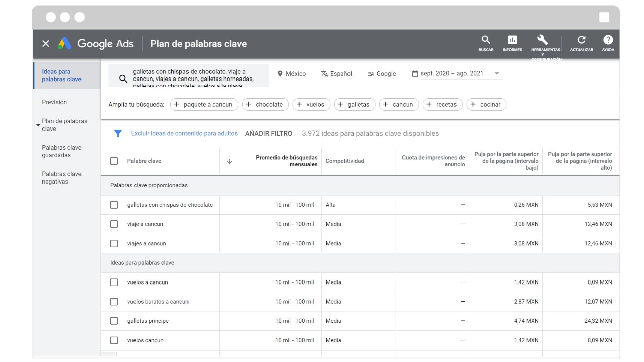
Task: Open 'Palabras clave negativas' in sidebar
Action: point(61,178)
